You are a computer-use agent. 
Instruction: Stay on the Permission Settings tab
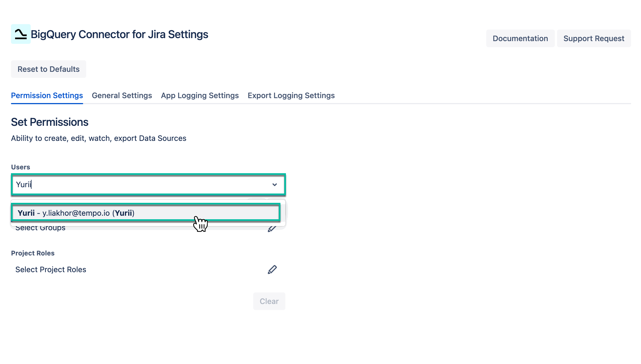[47, 95]
